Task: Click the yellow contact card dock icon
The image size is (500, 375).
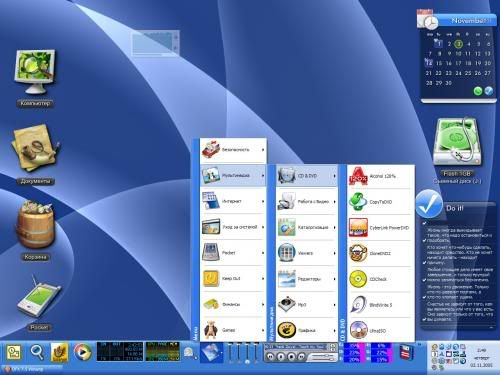Action: tap(13, 352)
